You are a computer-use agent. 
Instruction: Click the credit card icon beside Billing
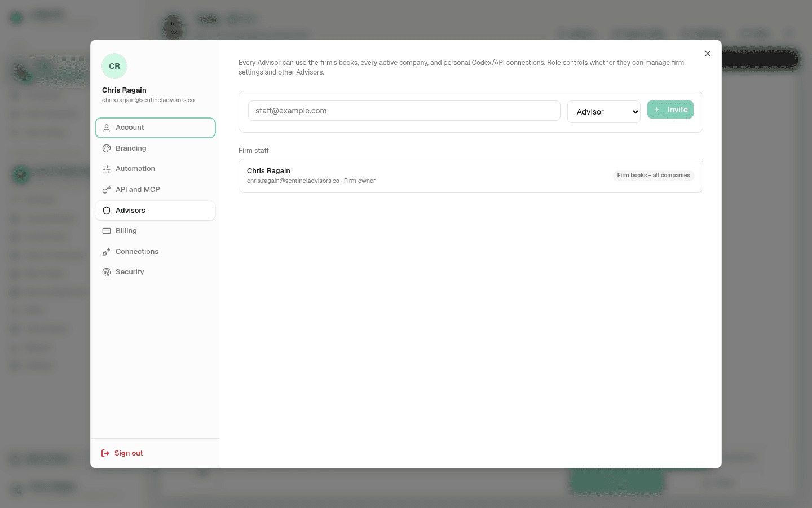point(107,231)
